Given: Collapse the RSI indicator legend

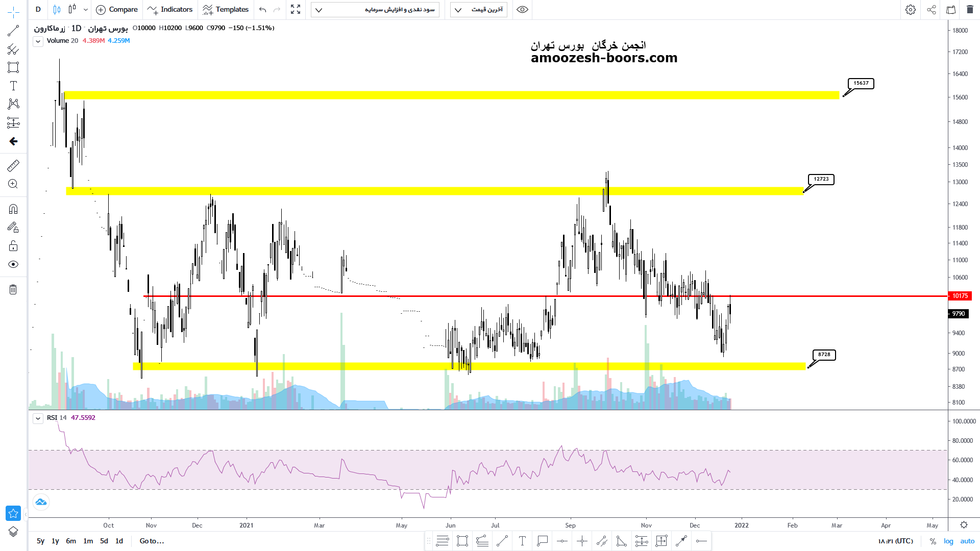Looking at the screenshot, I should coord(38,418).
